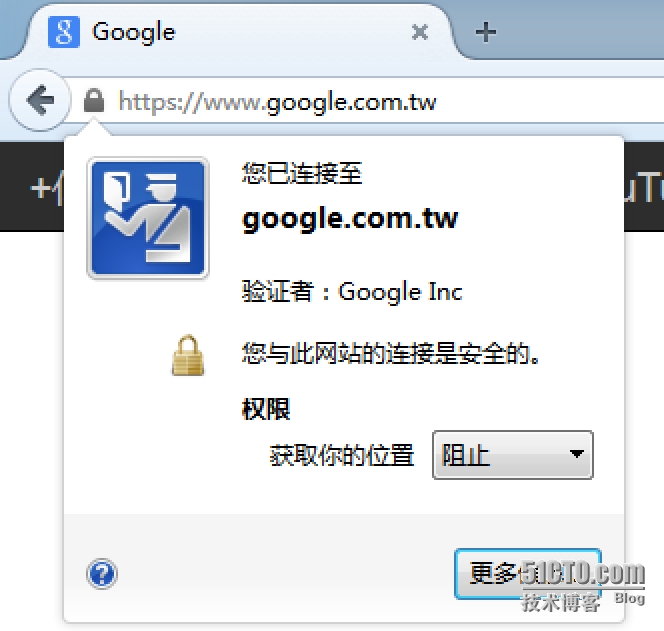Close the Google tab
This screenshot has width=664, height=631.
click(x=420, y=32)
